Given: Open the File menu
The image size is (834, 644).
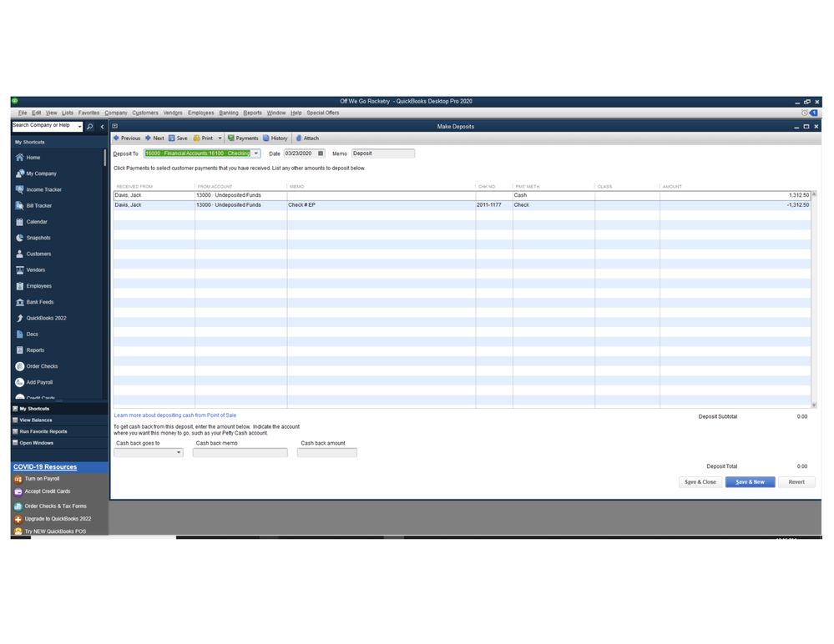Looking at the screenshot, I should click(x=23, y=113).
